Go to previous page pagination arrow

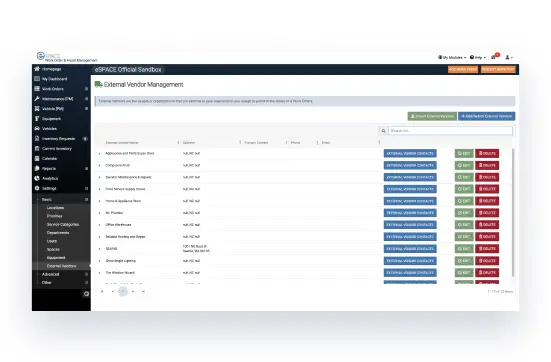(x=112, y=291)
